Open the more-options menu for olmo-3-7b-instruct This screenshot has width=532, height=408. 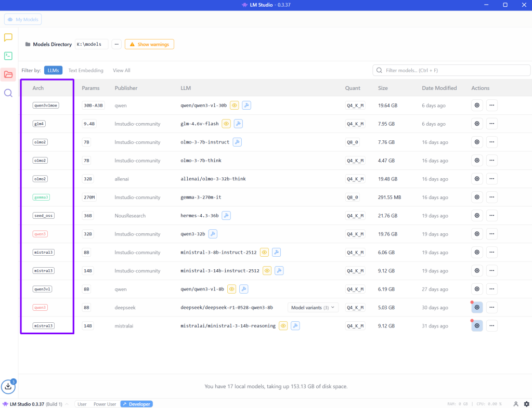(x=491, y=142)
